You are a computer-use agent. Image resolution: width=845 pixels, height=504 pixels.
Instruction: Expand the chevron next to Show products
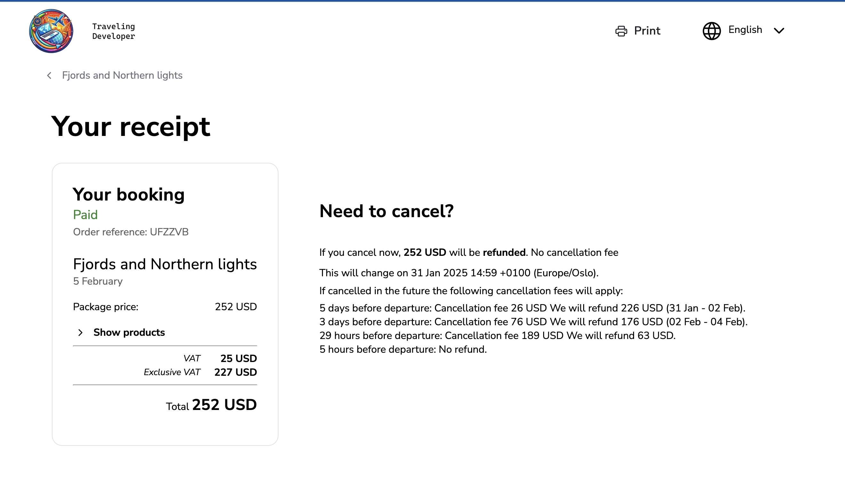pos(80,333)
